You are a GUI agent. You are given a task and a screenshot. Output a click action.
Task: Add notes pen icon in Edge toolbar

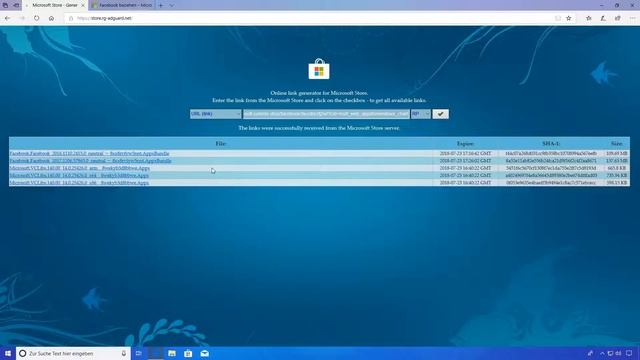pos(603,18)
